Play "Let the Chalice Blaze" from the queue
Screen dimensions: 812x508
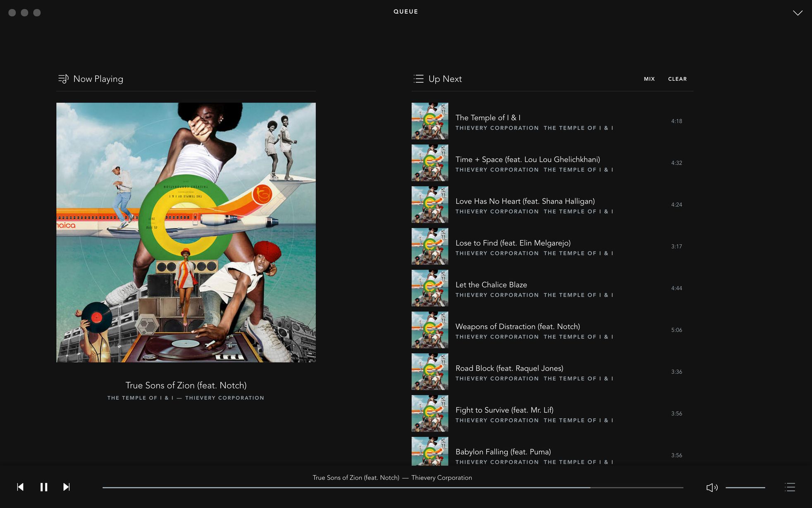(x=491, y=285)
